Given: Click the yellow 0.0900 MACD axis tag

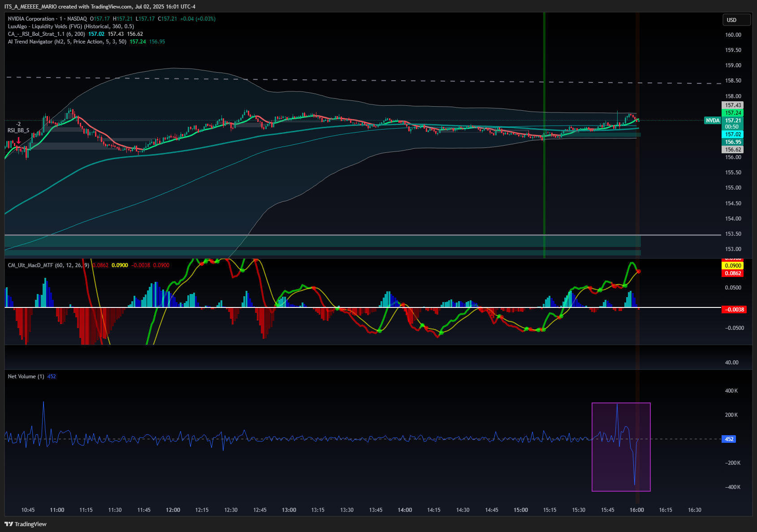Looking at the screenshot, I should tap(733, 266).
